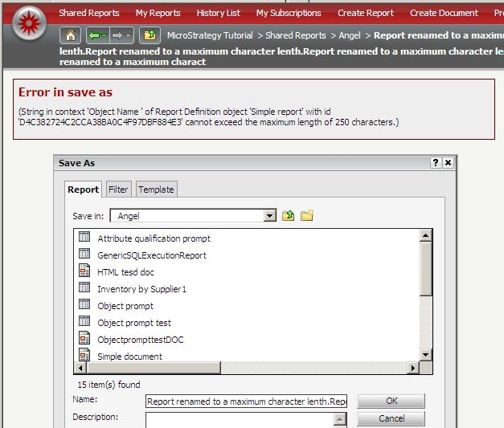
Task: Click the Cancel button
Action: [x=391, y=418]
